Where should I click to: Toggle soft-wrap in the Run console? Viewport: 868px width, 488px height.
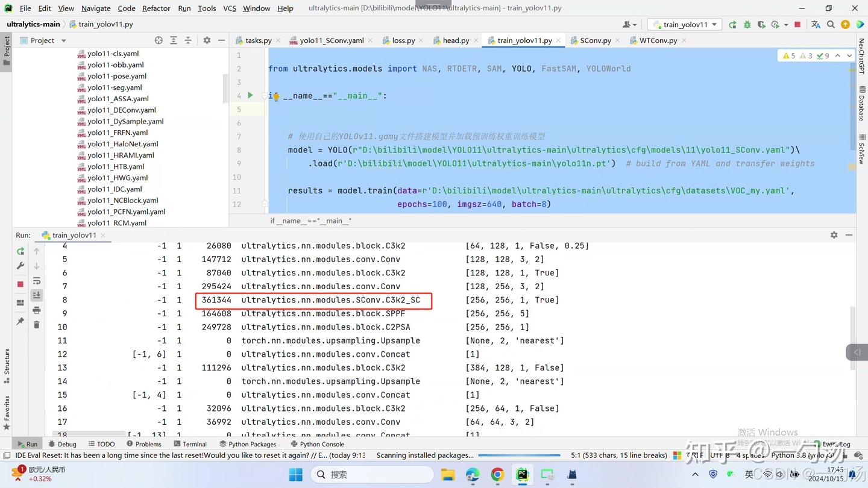[37, 281]
